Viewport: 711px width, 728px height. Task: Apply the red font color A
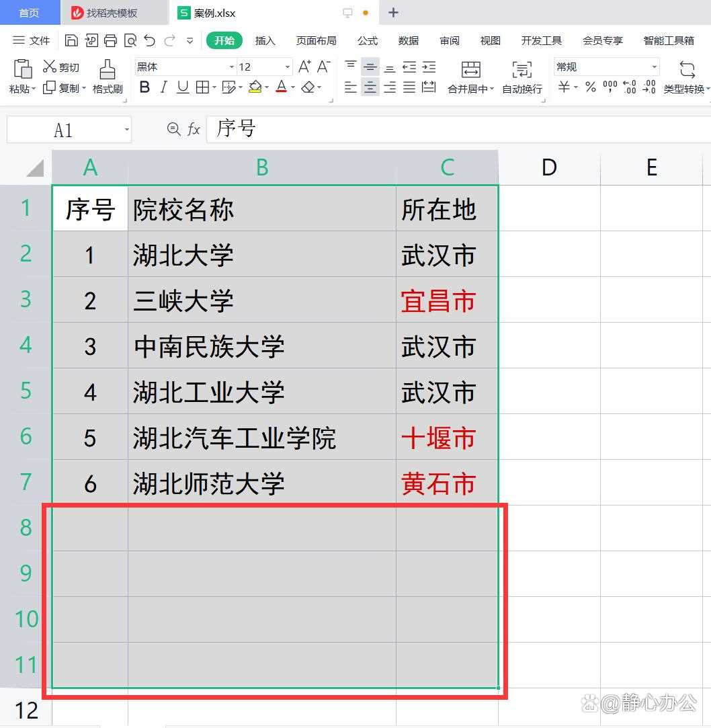[x=282, y=87]
